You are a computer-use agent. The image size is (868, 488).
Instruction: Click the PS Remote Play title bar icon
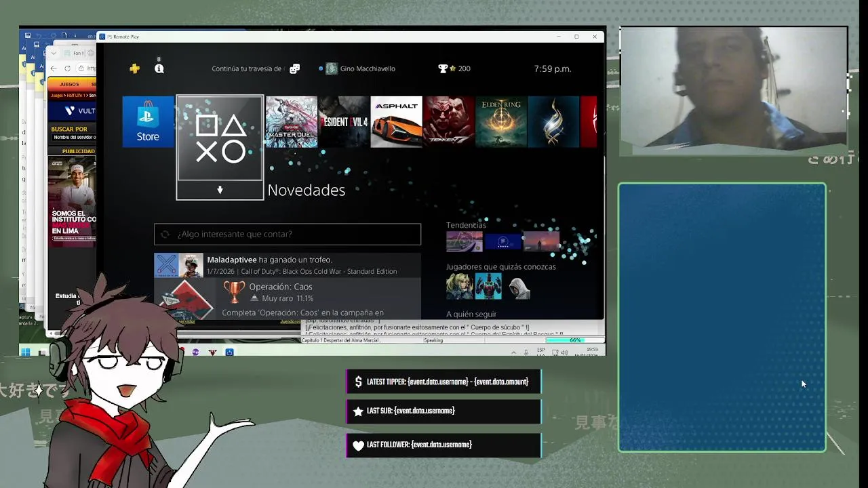pyautogui.click(x=102, y=37)
